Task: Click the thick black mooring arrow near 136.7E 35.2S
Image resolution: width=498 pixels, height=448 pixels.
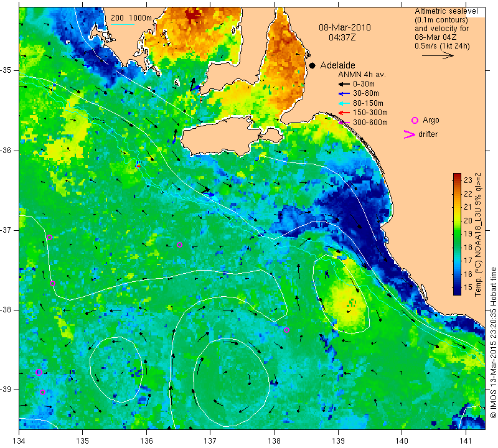Action: pos(192,85)
